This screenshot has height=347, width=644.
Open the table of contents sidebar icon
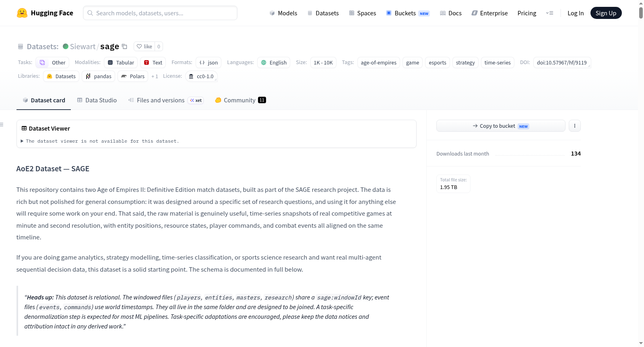[x=2, y=125]
